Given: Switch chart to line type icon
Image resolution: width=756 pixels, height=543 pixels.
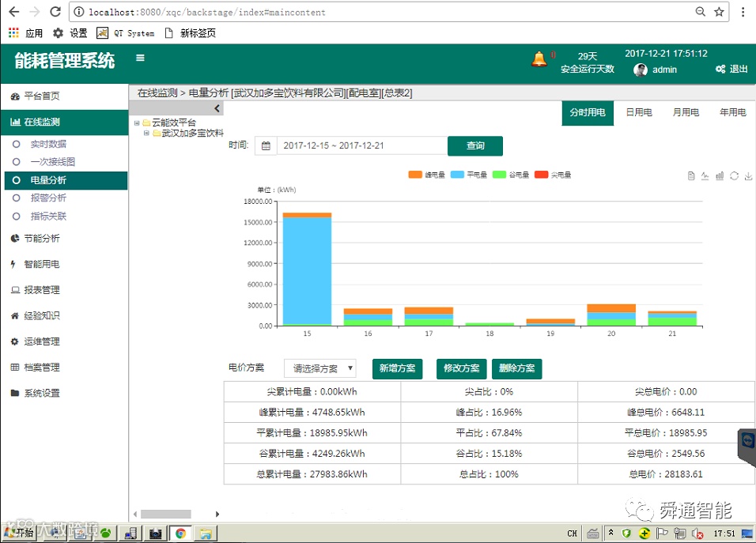Looking at the screenshot, I should (x=705, y=175).
